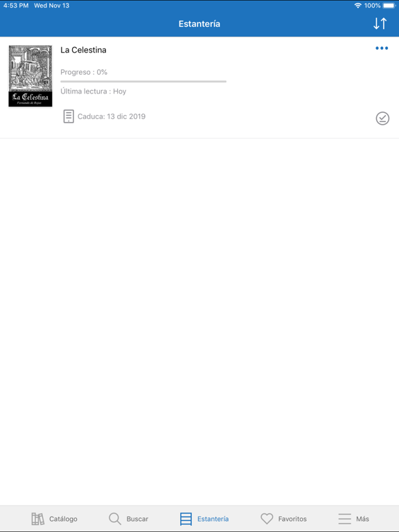Tap the Más hamburger icon

(x=344, y=519)
